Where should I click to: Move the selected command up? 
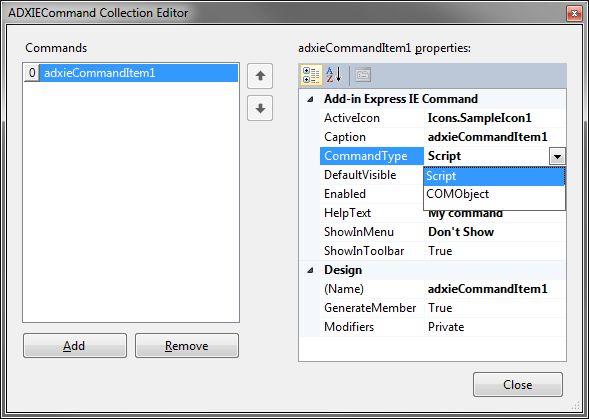pos(260,76)
